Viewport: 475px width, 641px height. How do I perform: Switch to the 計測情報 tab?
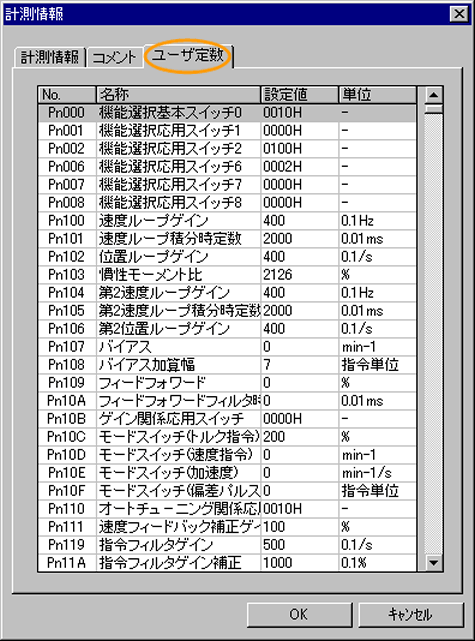50,57
